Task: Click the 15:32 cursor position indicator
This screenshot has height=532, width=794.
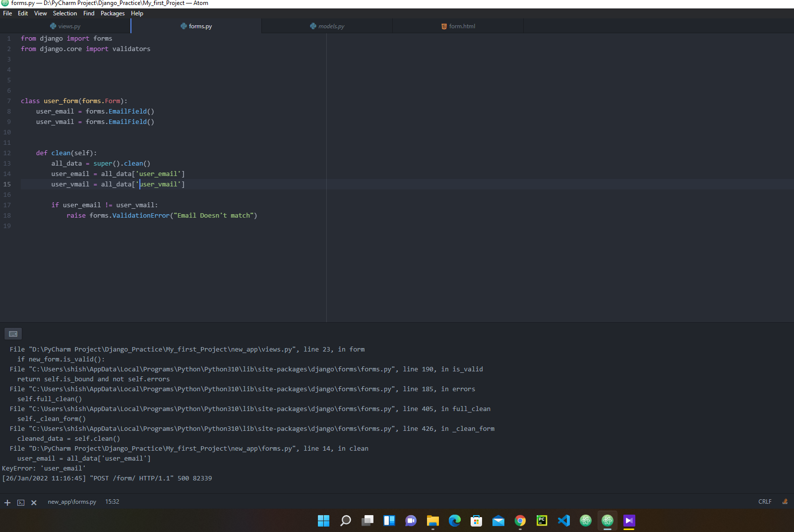Action: point(112,502)
